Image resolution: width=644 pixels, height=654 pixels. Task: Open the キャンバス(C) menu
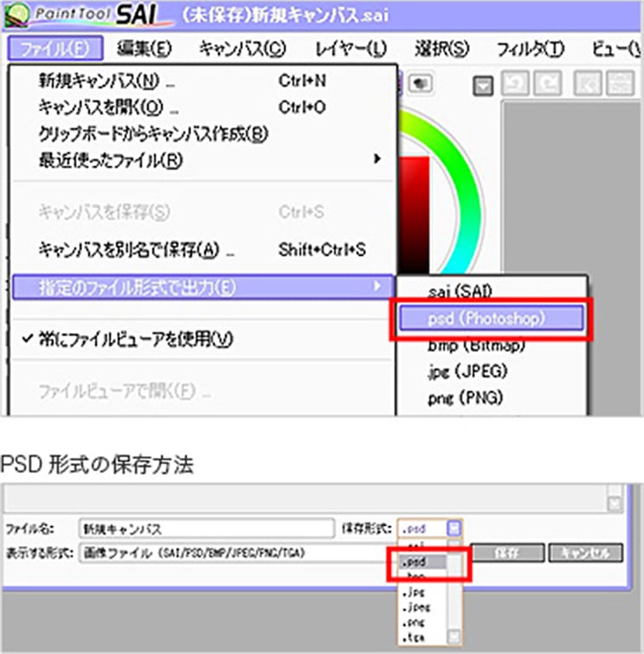click(242, 48)
